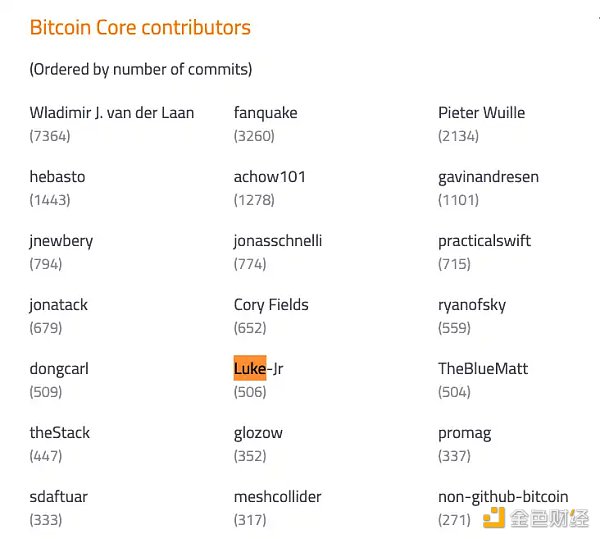Select theStack contributor entry
This screenshot has height=539, width=600.
click(60, 433)
